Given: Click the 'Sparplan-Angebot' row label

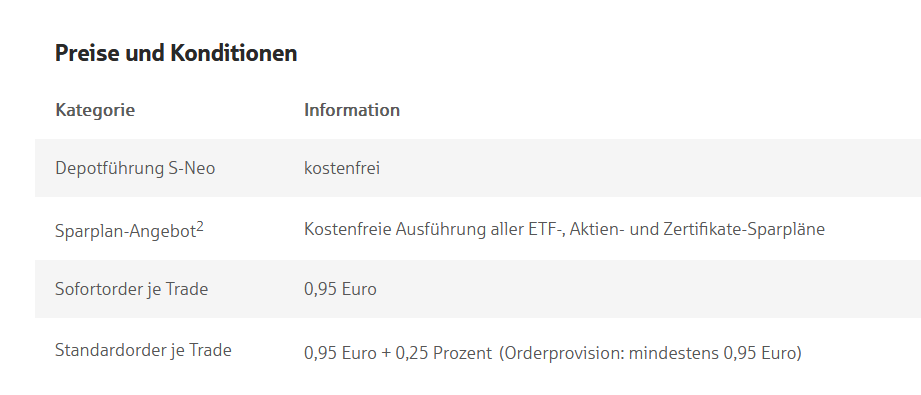Looking at the screenshot, I should pyautogui.click(x=125, y=231).
